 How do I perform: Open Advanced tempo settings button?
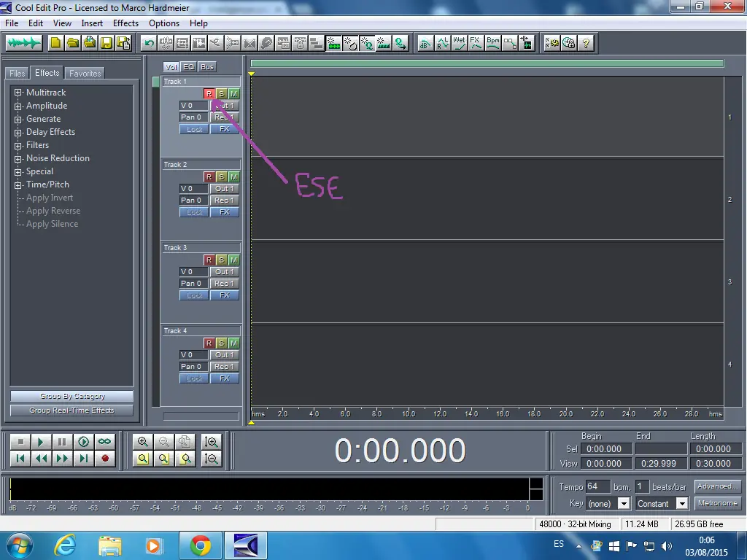[x=718, y=486]
